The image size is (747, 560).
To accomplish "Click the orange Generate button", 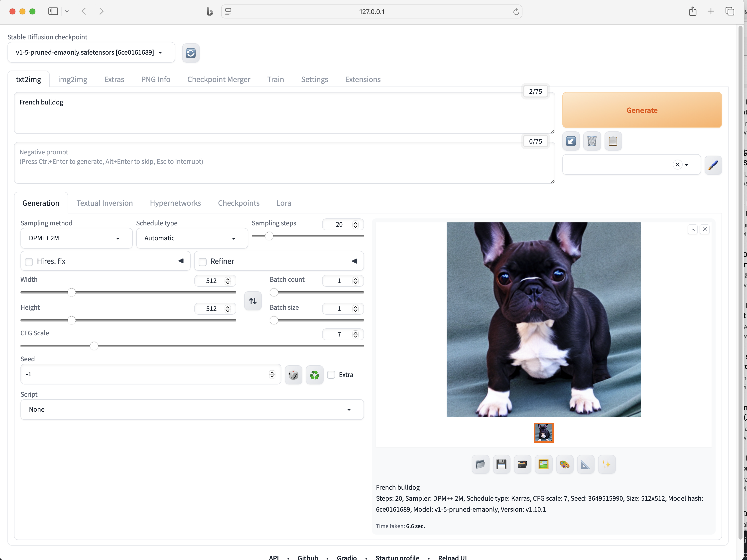I will click(x=642, y=110).
